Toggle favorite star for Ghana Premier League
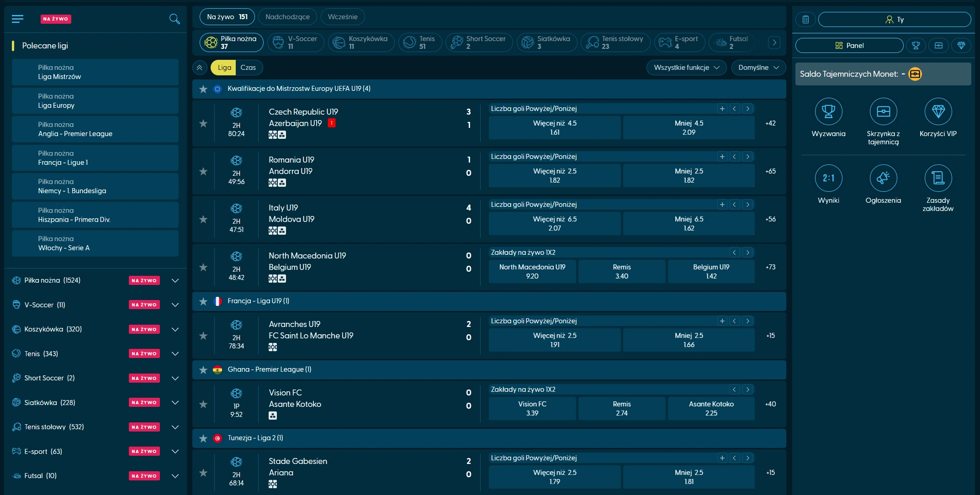Viewport: 980px width, 495px height. [x=203, y=369]
